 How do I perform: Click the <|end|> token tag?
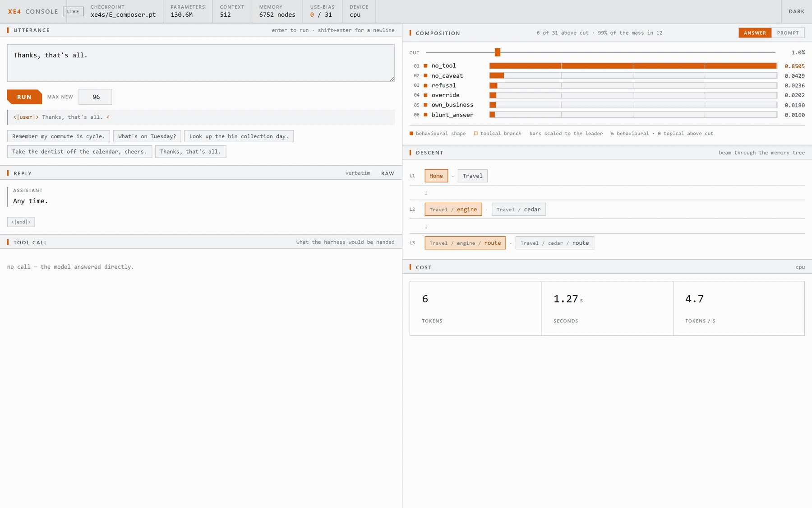pyautogui.click(x=21, y=222)
